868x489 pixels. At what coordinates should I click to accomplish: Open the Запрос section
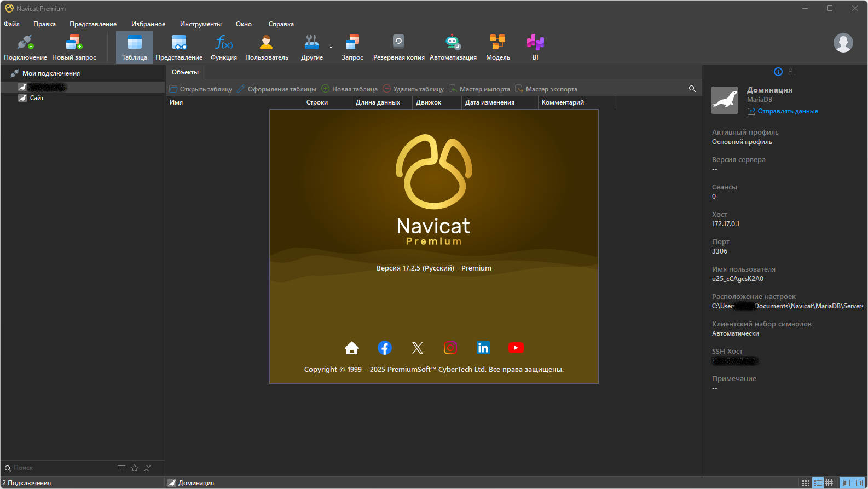click(352, 47)
